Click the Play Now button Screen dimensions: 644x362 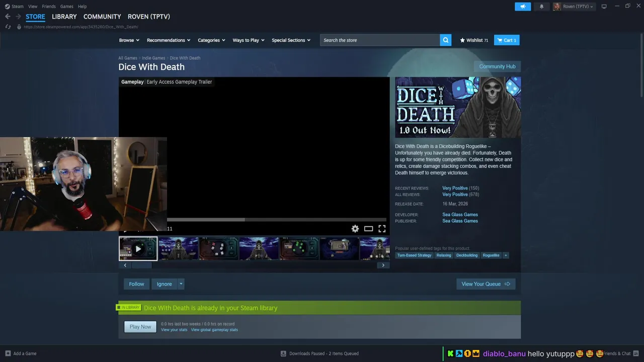(140, 327)
